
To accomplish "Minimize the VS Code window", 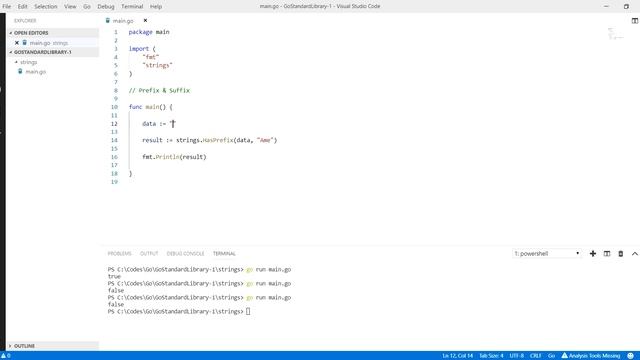I will click(606, 7).
